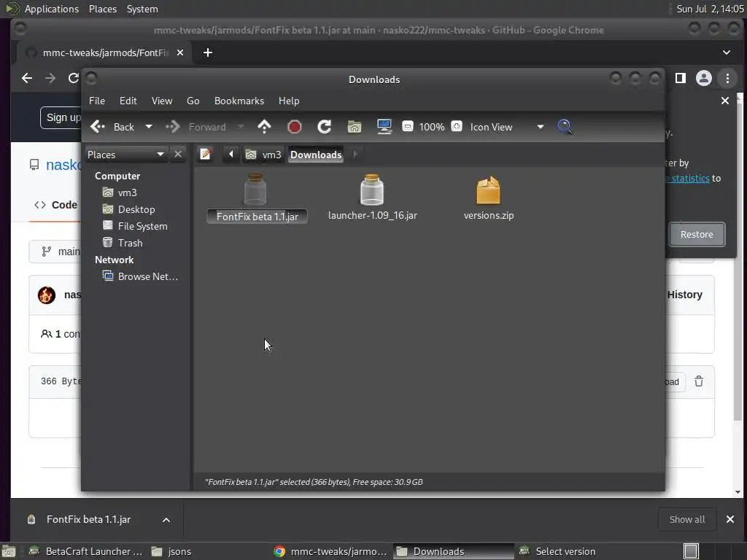747x560 pixels.
Task: Close the Chrome downloads shelf
Action: tap(730, 519)
